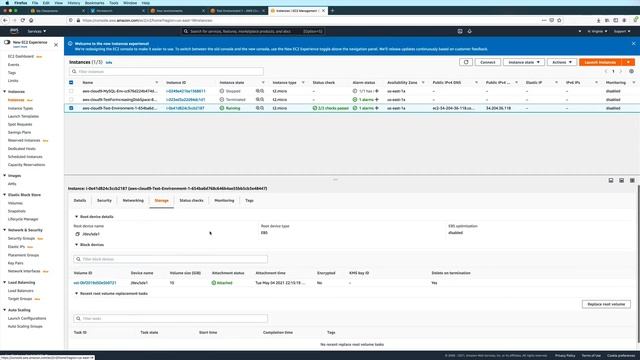Click the Launch instances button
This screenshot has height=360, width=640.
(600, 62)
